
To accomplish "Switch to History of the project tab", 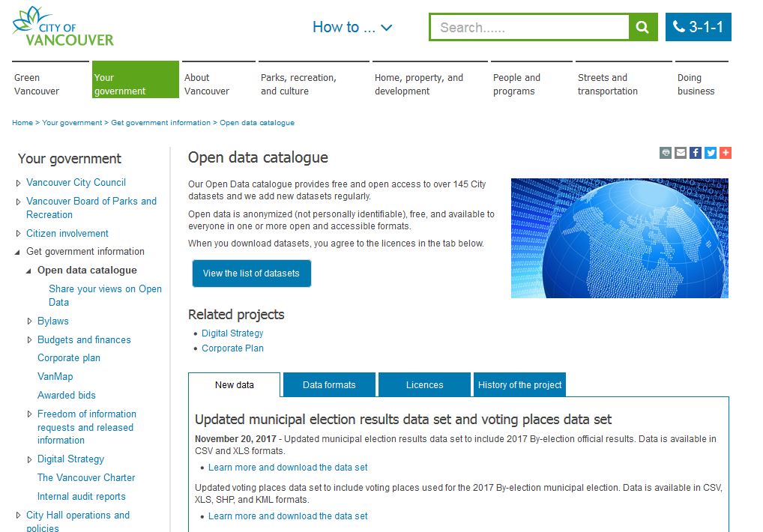I will [519, 384].
